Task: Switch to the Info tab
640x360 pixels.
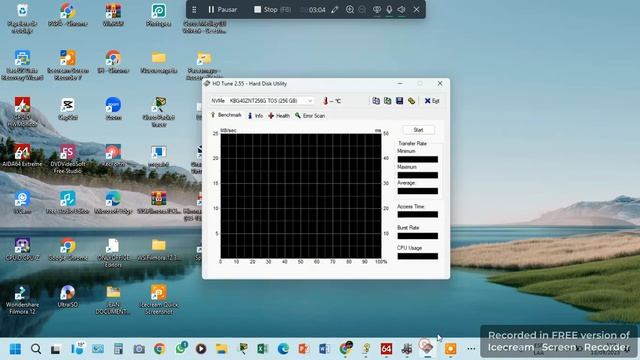Action: click(x=256, y=116)
